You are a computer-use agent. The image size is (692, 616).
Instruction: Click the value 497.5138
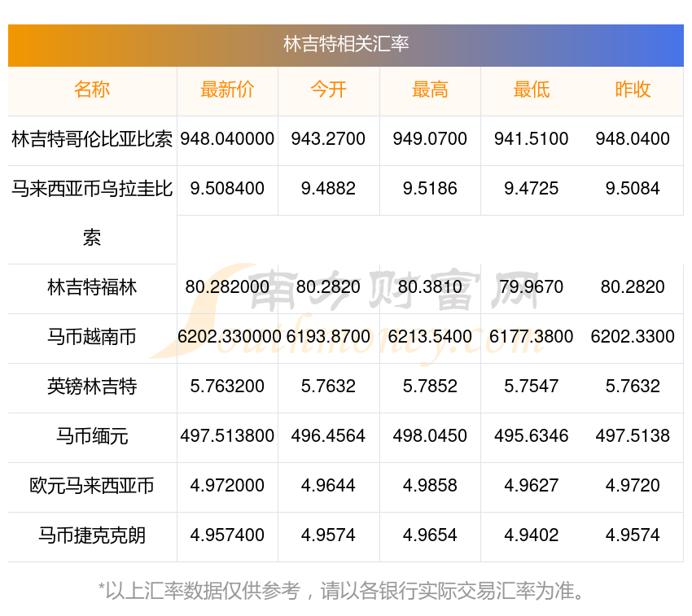pyautogui.click(x=633, y=436)
